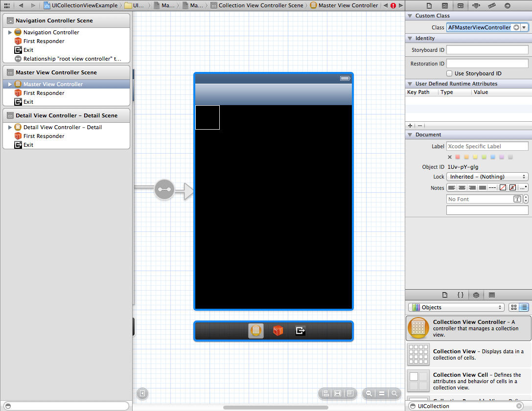The height and width of the screenshot is (411, 532).
Task: Open the Lock dropdown menu
Action: [x=487, y=177]
